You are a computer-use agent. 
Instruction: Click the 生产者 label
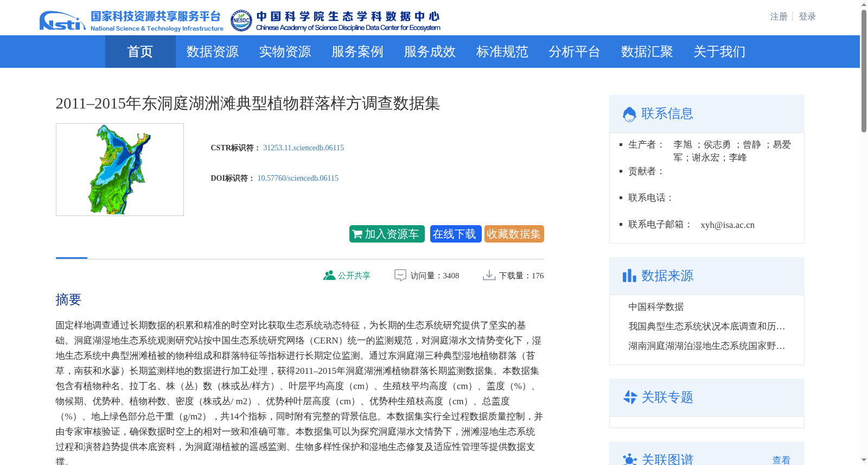647,144
